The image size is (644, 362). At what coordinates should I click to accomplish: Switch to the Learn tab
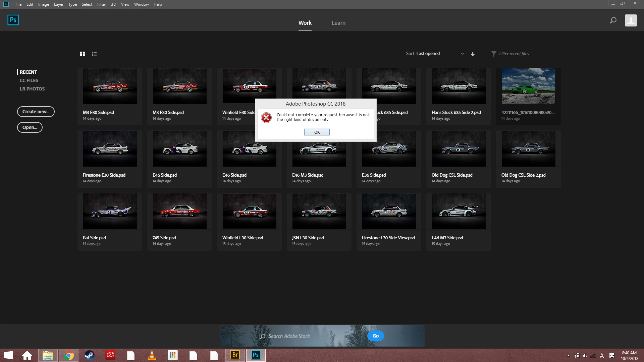tap(338, 23)
